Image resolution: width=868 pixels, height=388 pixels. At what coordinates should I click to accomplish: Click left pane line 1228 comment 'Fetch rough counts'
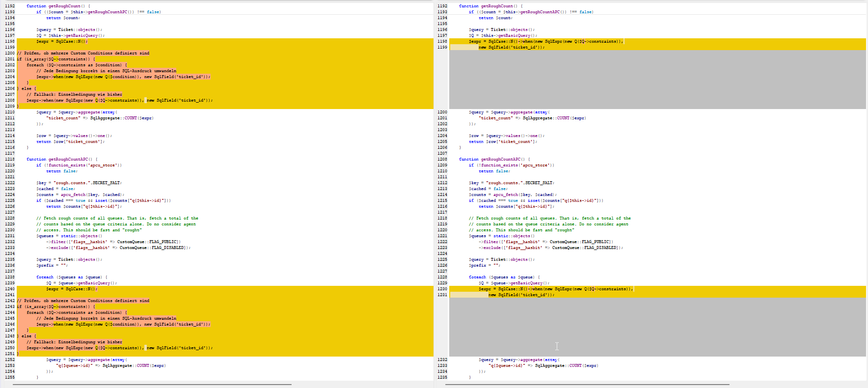pyautogui.click(x=117, y=218)
